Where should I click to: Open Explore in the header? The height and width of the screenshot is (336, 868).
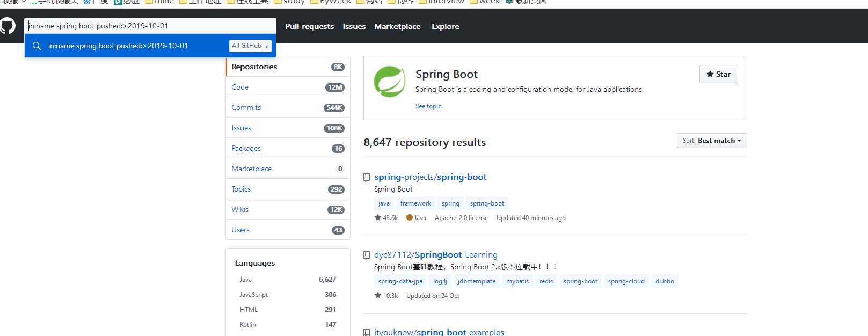click(446, 26)
